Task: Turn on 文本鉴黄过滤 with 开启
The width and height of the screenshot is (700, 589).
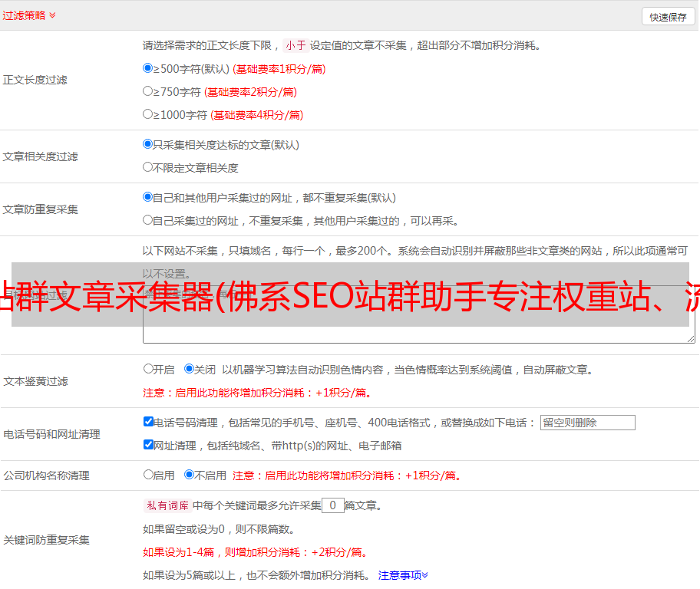Action: pos(148,369)
